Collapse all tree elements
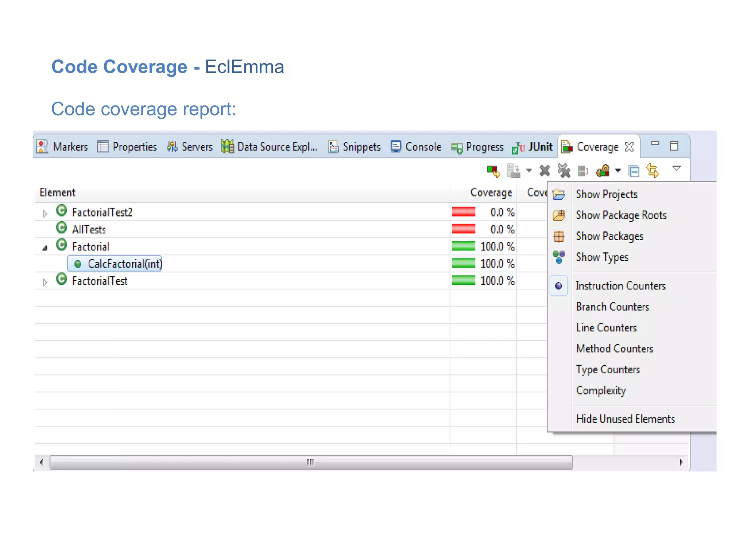Image resolution: width=747 pixels, height=560 pixels. click(x=634, y=171)
